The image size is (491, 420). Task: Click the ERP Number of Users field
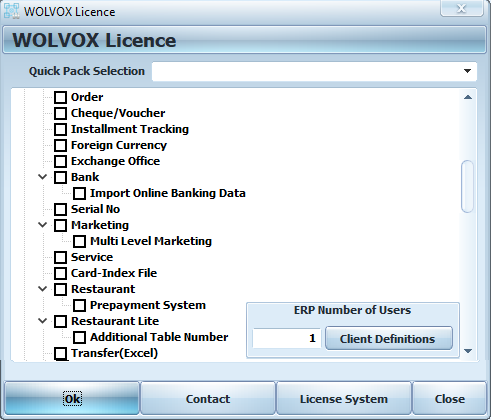[x=287, y=338]
